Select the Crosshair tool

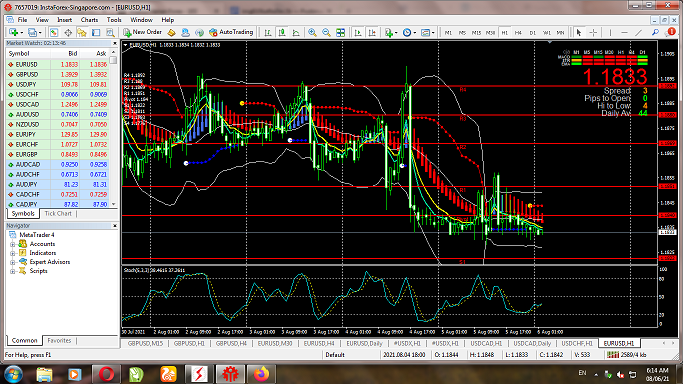(593, 32)
